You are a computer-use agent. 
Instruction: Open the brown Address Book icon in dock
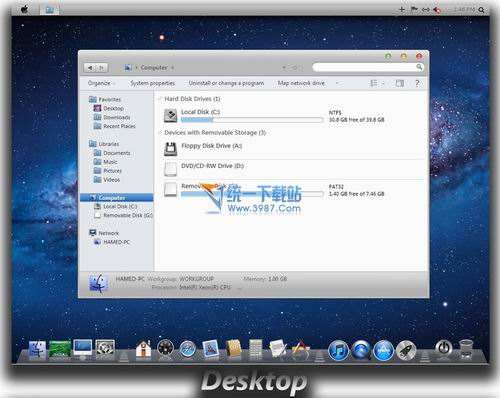[x=233, y=349]
